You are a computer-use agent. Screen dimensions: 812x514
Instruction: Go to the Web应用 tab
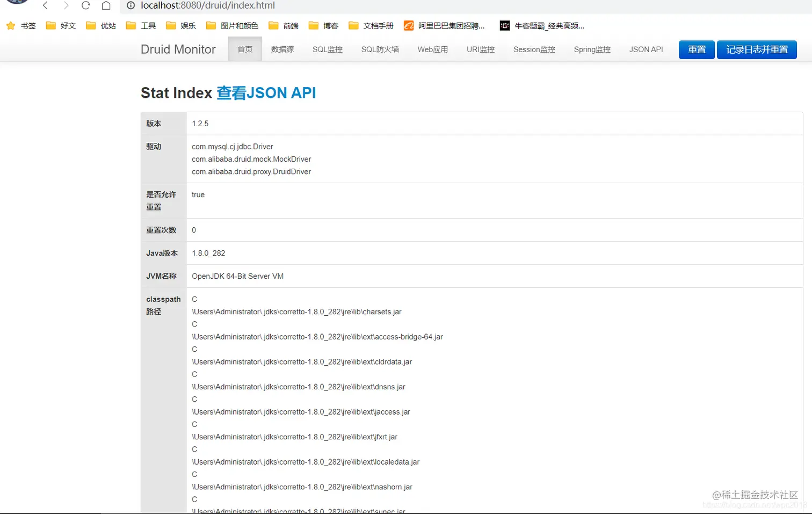433,49
